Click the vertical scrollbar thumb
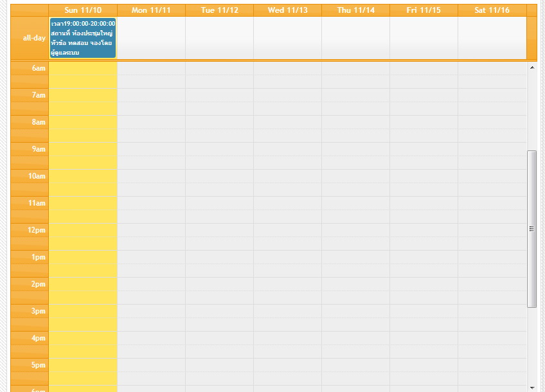 (x=532, y=229)
